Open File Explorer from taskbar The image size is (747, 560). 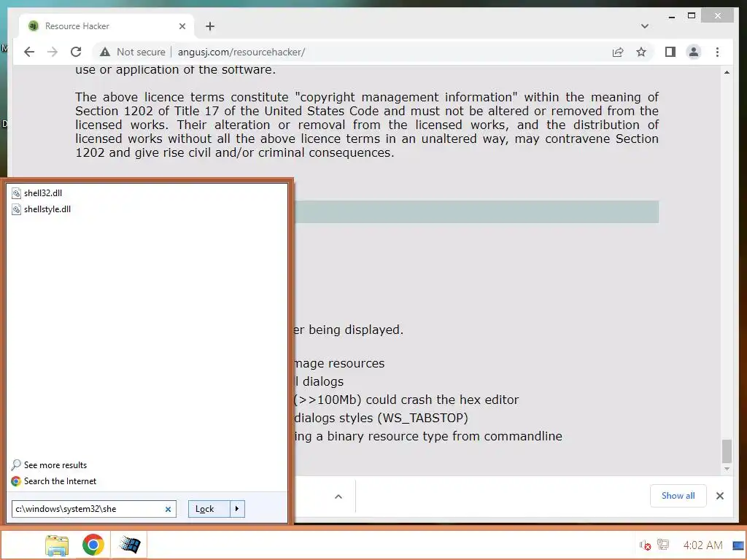pos(57,545)
